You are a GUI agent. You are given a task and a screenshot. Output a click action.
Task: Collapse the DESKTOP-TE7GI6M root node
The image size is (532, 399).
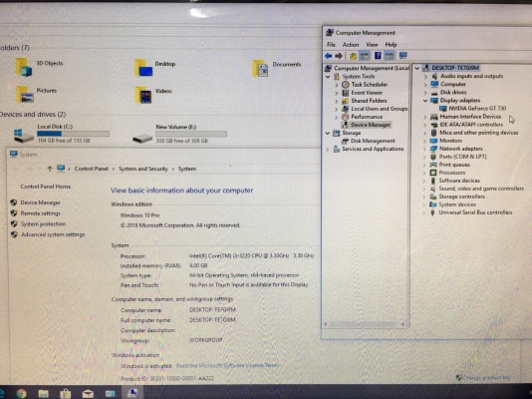click(417, 68)
